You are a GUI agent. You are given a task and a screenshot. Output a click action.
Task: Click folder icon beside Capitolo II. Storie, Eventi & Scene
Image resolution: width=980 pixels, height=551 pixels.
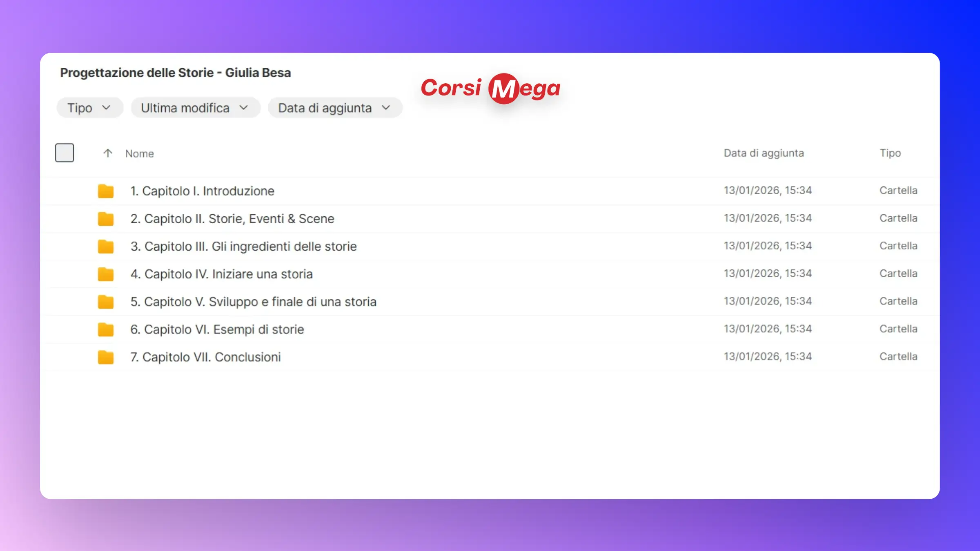pos(105,219)
